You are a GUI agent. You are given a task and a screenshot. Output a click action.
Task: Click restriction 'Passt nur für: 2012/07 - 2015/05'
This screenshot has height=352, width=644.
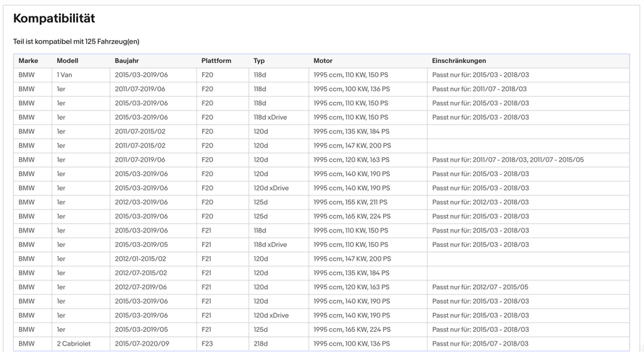(x=480, y=287)
